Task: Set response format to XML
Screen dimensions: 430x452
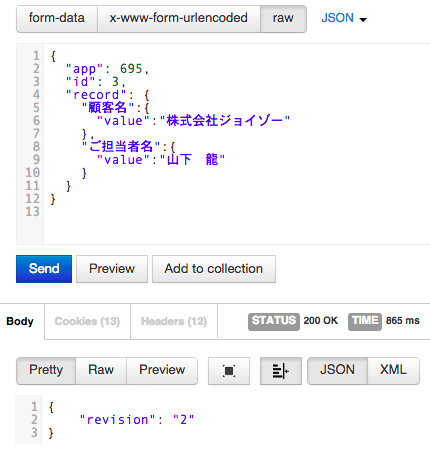Action: click(x=393, y=371)
